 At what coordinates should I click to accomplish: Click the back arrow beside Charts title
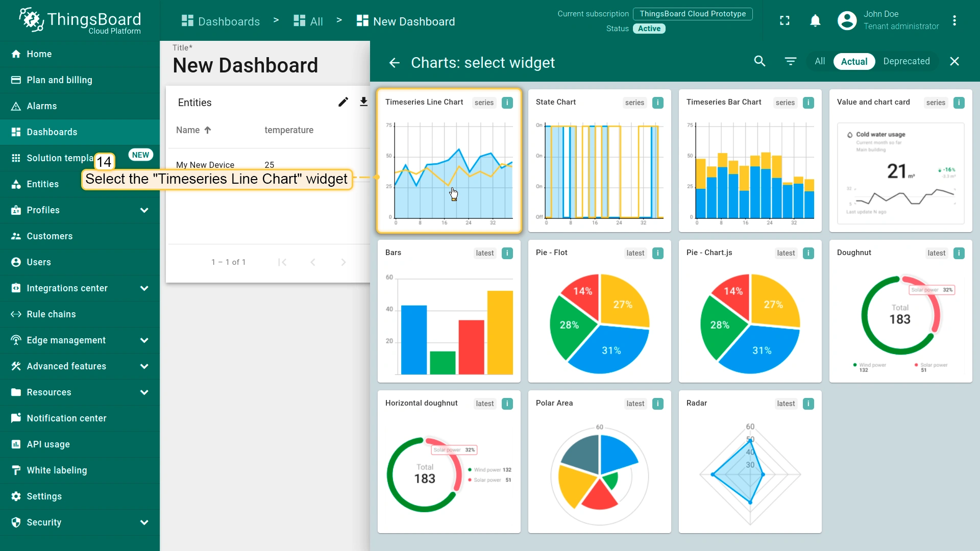[394, 63]
